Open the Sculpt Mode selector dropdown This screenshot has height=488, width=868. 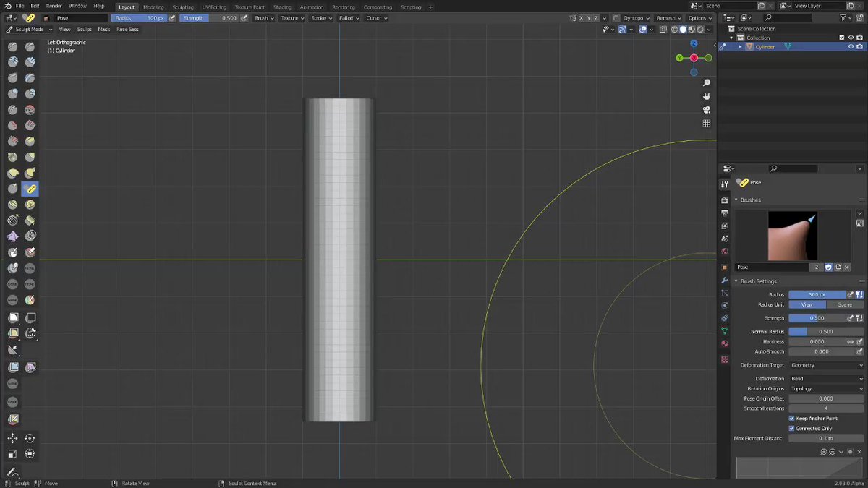pyautogui.click(x=30, y=30)
